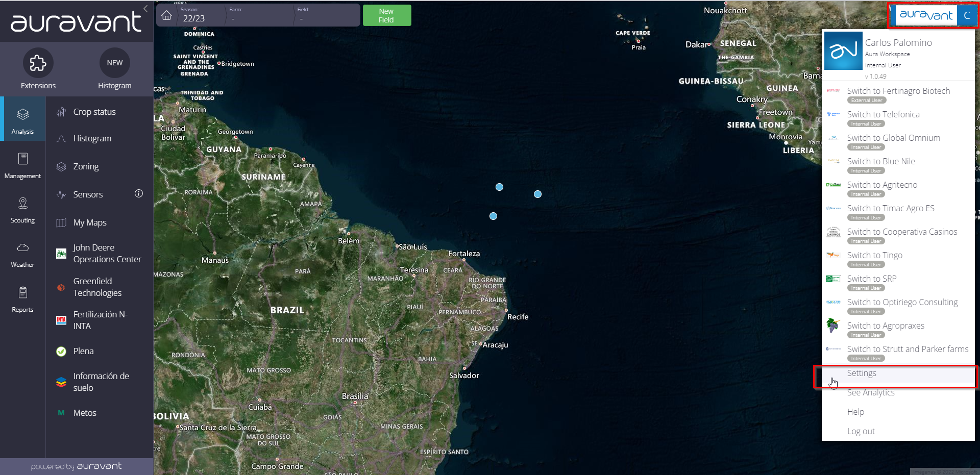Click the Carlos Palomino user name
Image resolution: width=980 pixels, height=475 pixels.
898,43
